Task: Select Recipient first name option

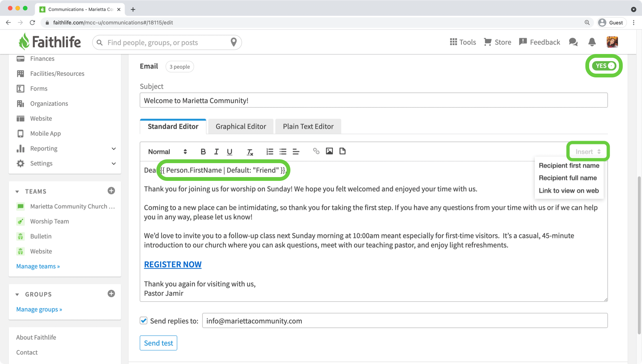Action: (569, 165)
